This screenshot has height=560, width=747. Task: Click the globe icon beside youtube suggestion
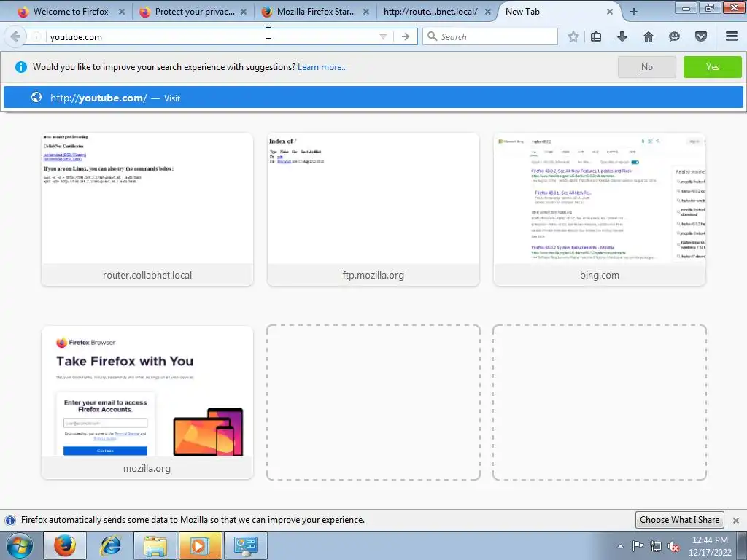pyautogui.click(x=36, y=98)
